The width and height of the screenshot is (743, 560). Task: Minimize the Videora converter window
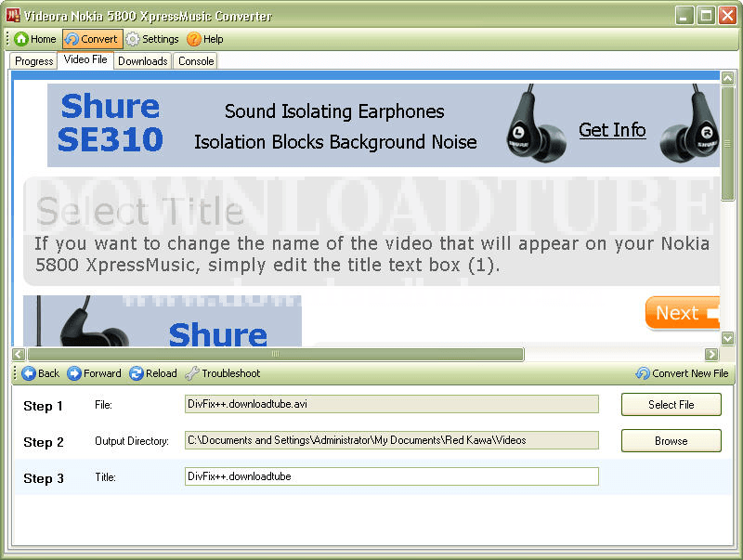coord(684,16)
